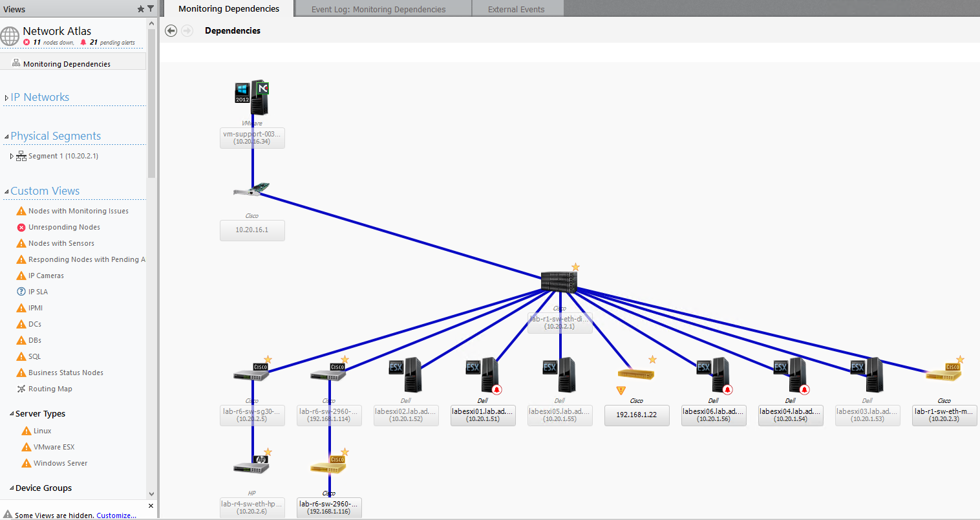Click the lab-r1-sw-eth-m Cisco switch icon

(944, 373)
